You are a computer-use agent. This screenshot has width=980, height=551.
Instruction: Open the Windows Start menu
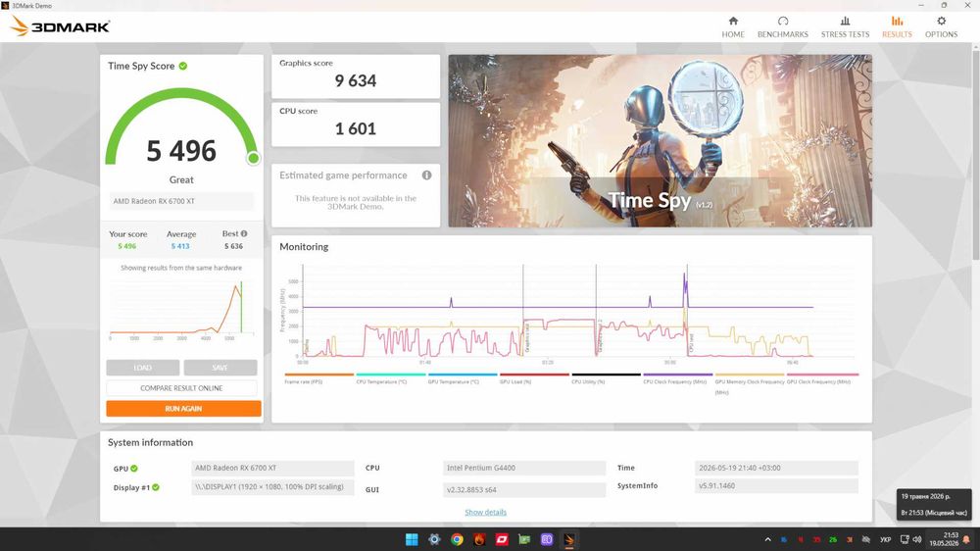pyautogui.click(x=412, y=539)
